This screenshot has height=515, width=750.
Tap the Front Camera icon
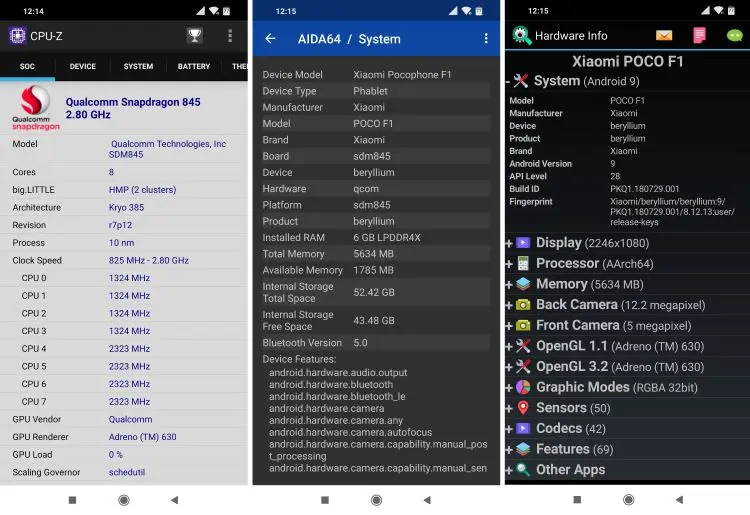click(523, 325)
